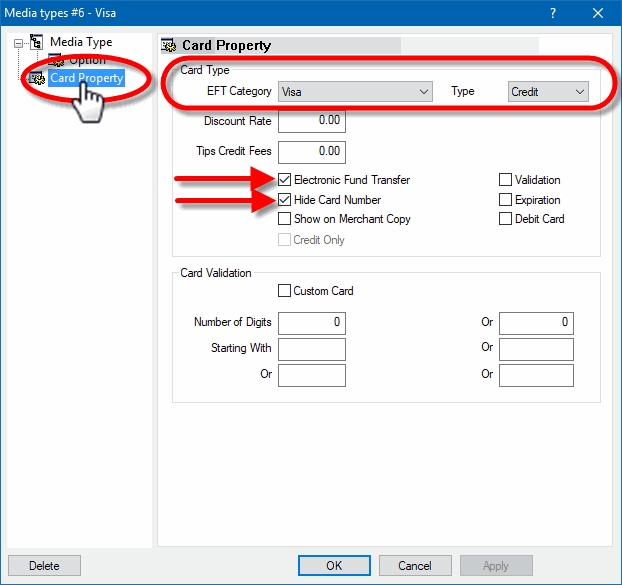Screen dimensions: 622x585
Task: Click the Delete button
Action: point(44,565)
